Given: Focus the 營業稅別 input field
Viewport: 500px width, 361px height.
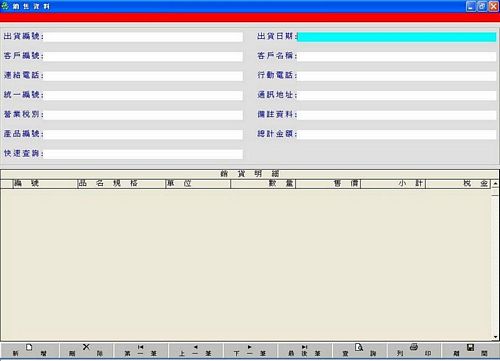Looking at the screenshot, I should coord(143,115).
